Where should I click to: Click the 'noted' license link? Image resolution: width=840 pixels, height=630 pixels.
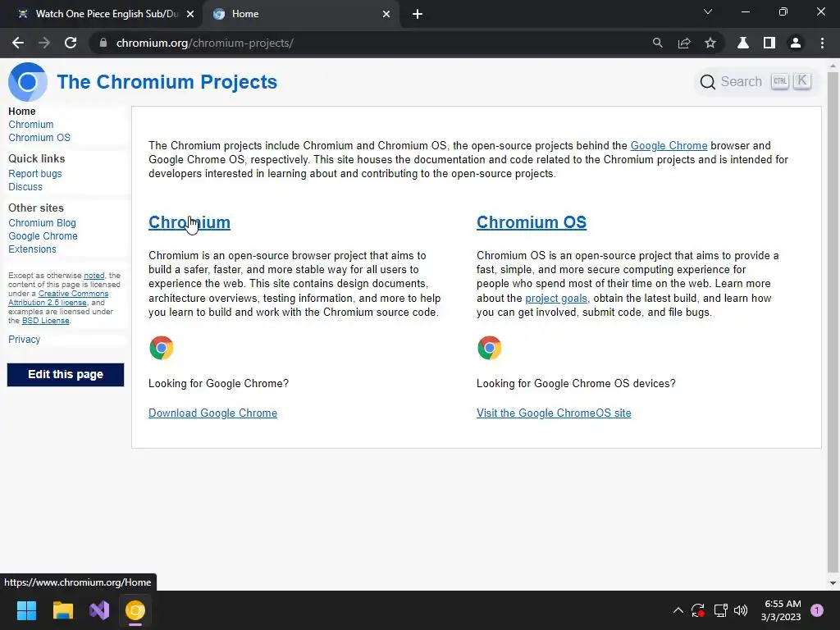[94, 276]
